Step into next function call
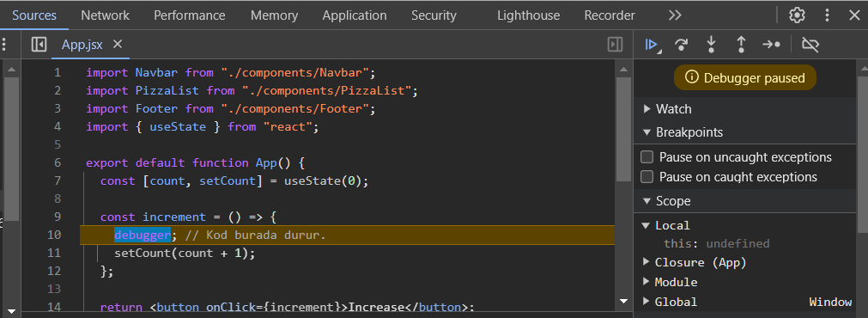The width and height of the screenshot is (868, 318). point(712,45)
